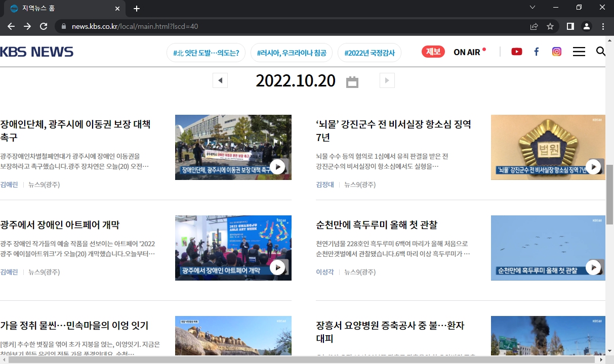The height and width of the screenshot is (364, 614).
Task: Click 뉴스9(광주) under 아트페어 article
Action: click(x=44, y=272)
